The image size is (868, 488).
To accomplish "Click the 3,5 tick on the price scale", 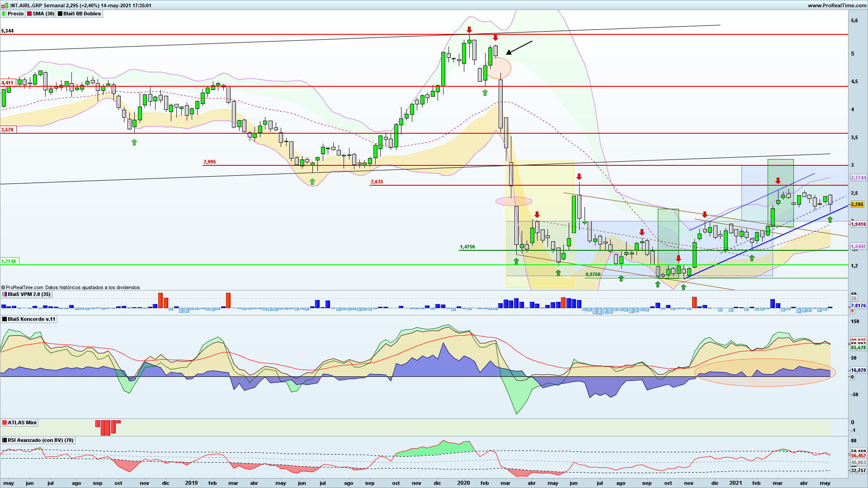I will pos(854,137).
